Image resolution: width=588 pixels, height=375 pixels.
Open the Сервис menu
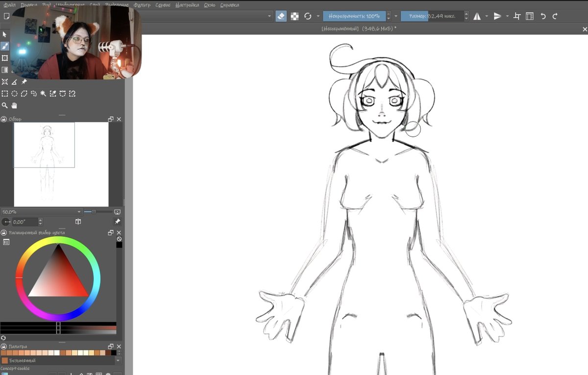coord(163,5)
